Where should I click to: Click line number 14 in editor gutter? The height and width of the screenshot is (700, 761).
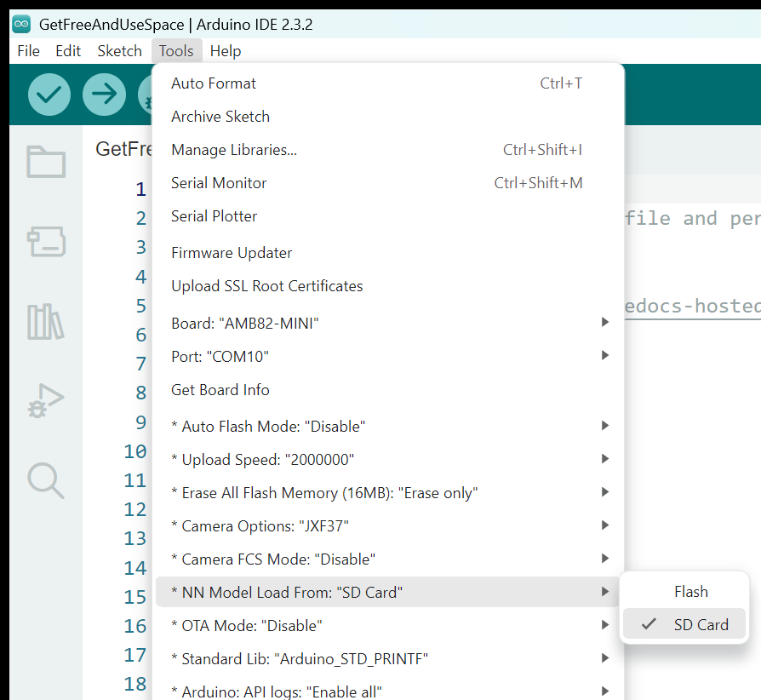point(135,568)
